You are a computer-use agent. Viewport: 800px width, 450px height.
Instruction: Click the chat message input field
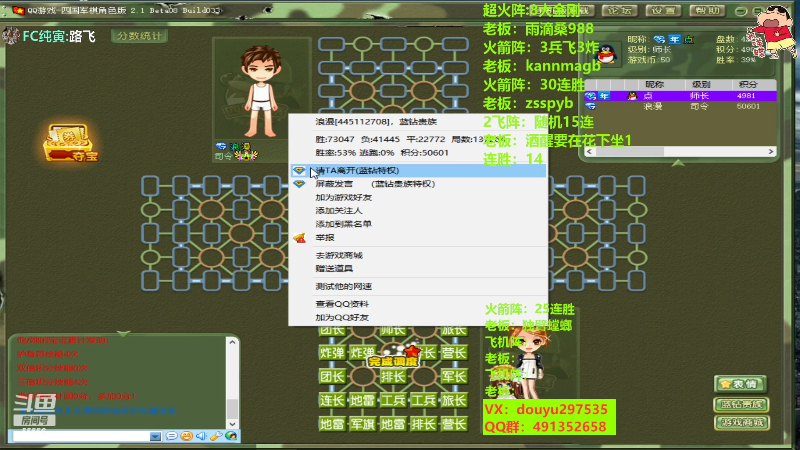tap(82, 436)
